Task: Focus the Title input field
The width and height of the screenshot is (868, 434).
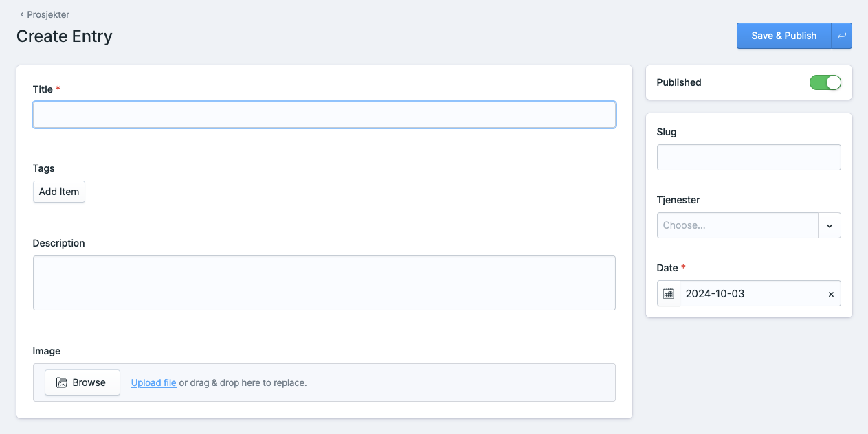Action: pos(324,115)
